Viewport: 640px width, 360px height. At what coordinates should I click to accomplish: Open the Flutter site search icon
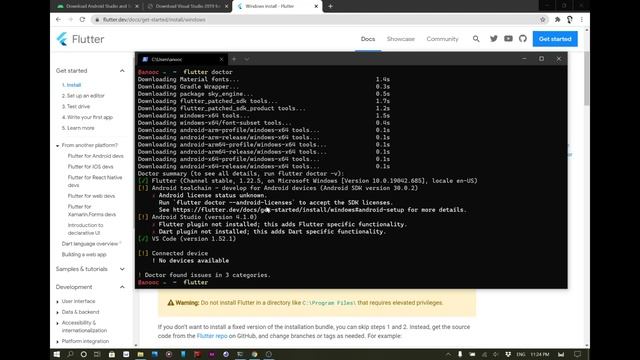[x=476, y=39]
